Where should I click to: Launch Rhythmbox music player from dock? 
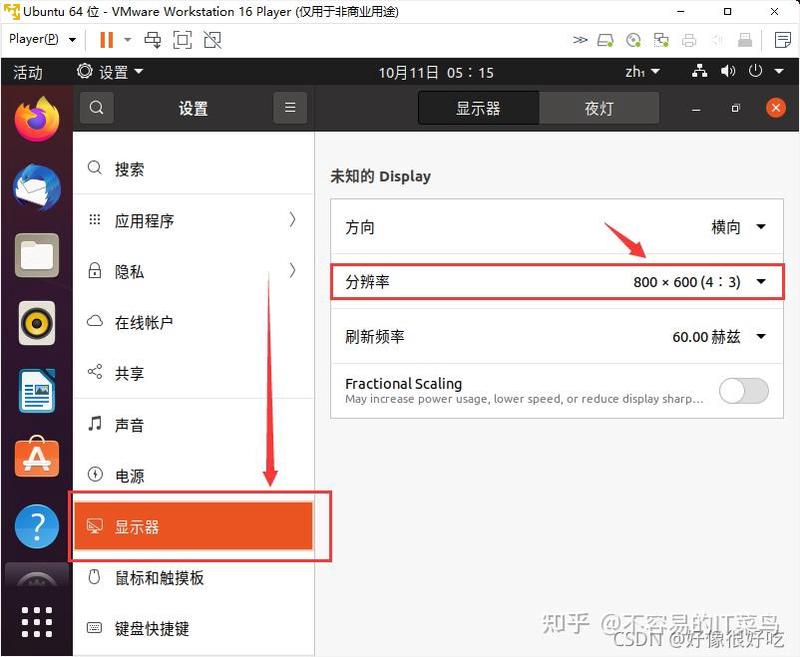coord(37,323)
